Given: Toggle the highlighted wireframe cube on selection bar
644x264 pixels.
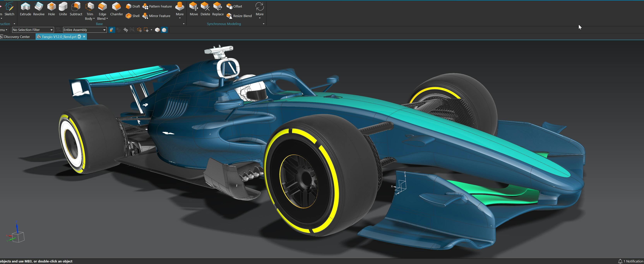Looking at the screenshot, I should coord(164,30).
